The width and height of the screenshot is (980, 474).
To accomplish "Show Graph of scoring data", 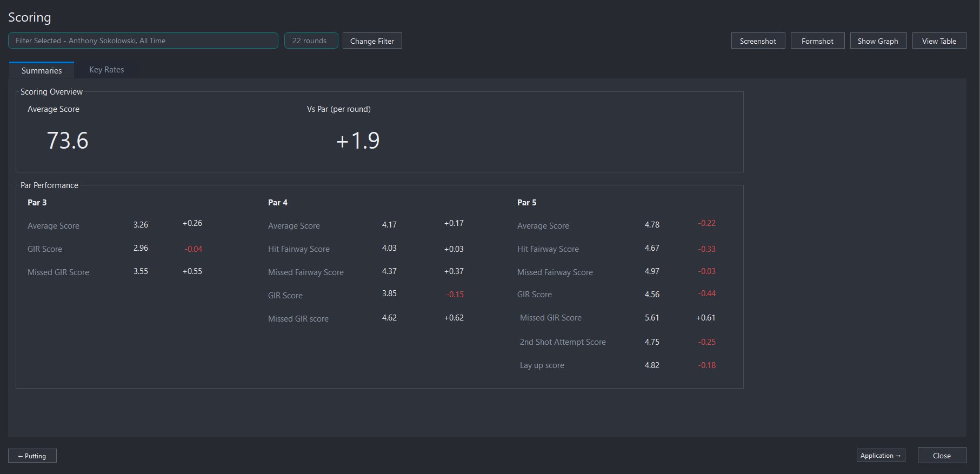I will 878,41.
